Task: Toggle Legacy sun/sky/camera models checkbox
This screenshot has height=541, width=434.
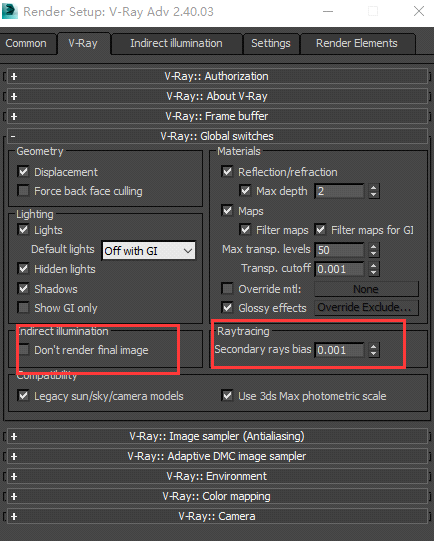Action: point(23,395)
